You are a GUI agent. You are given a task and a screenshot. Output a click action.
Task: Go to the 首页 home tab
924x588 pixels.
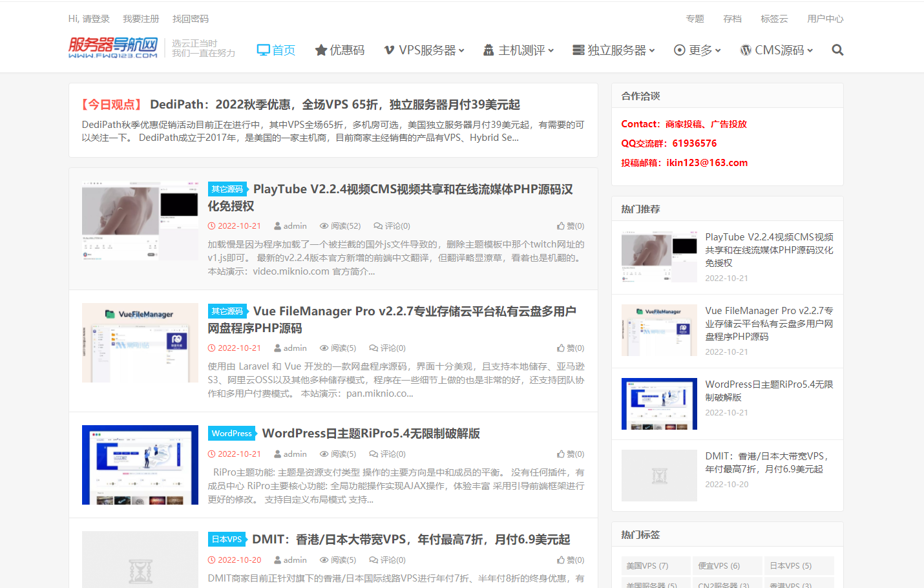tap(276, 50)
